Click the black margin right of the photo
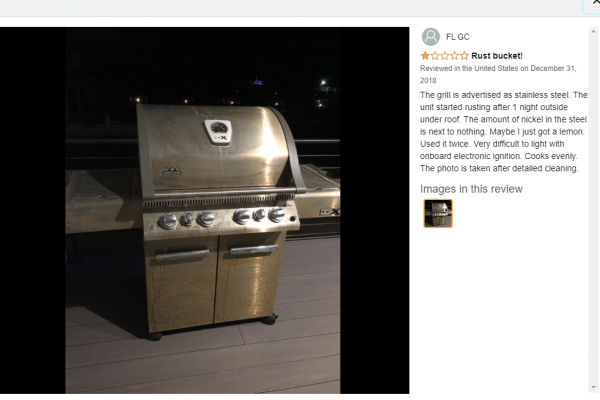 pyautogui.click(x=375, y=210)
